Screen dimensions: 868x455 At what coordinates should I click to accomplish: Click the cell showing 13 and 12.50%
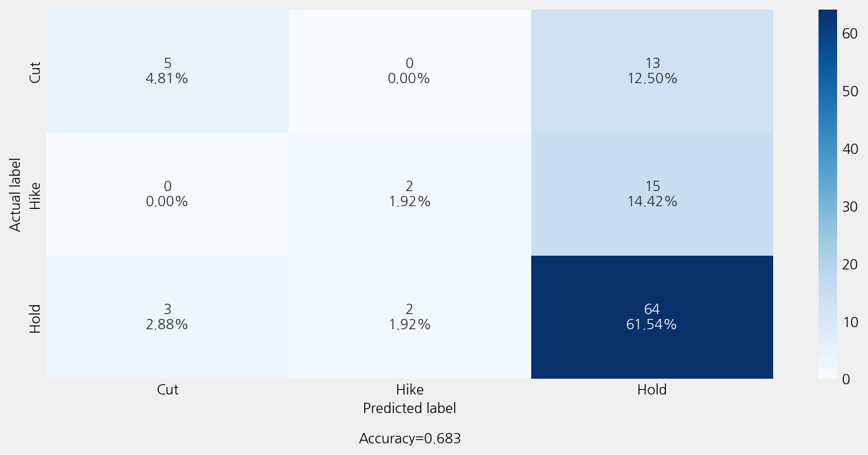click(x=652, y=71)
